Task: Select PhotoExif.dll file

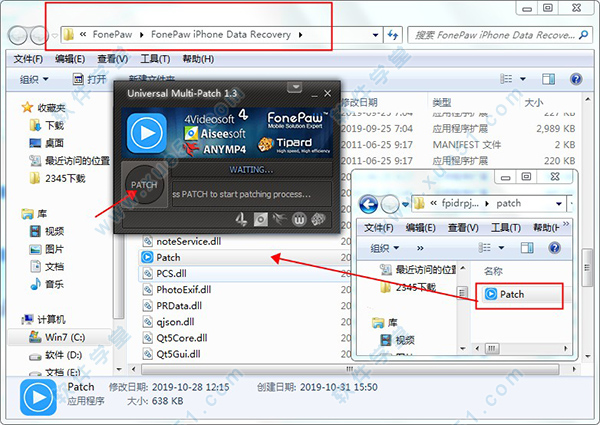Action: tap(183, 290)
